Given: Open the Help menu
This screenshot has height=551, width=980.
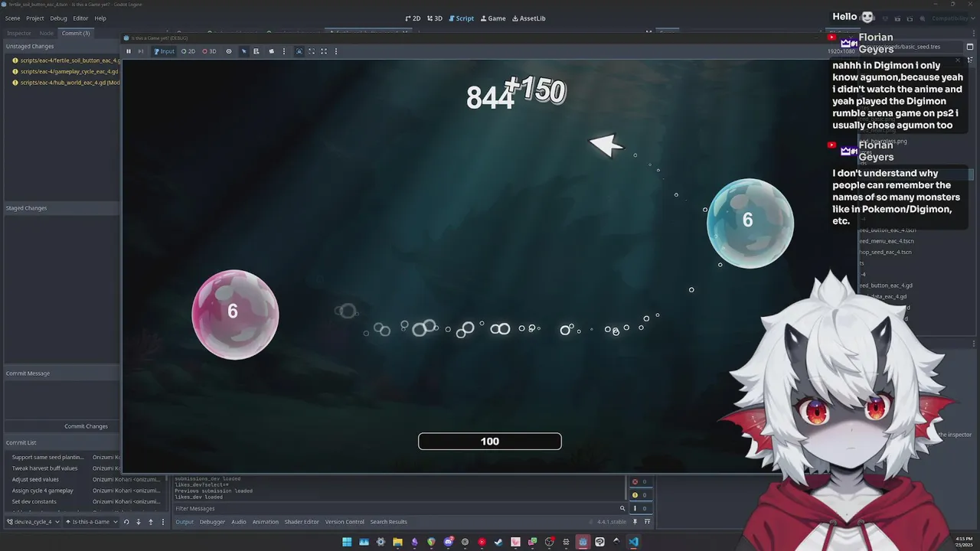Looking at the screenshot, I should coord(100,18).
